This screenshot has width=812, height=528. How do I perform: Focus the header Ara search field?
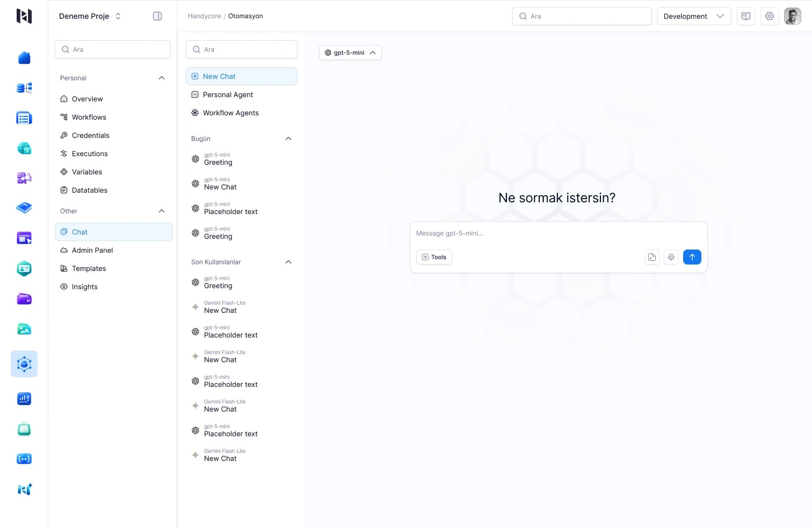pyautogui.click(x=582, y=16)
